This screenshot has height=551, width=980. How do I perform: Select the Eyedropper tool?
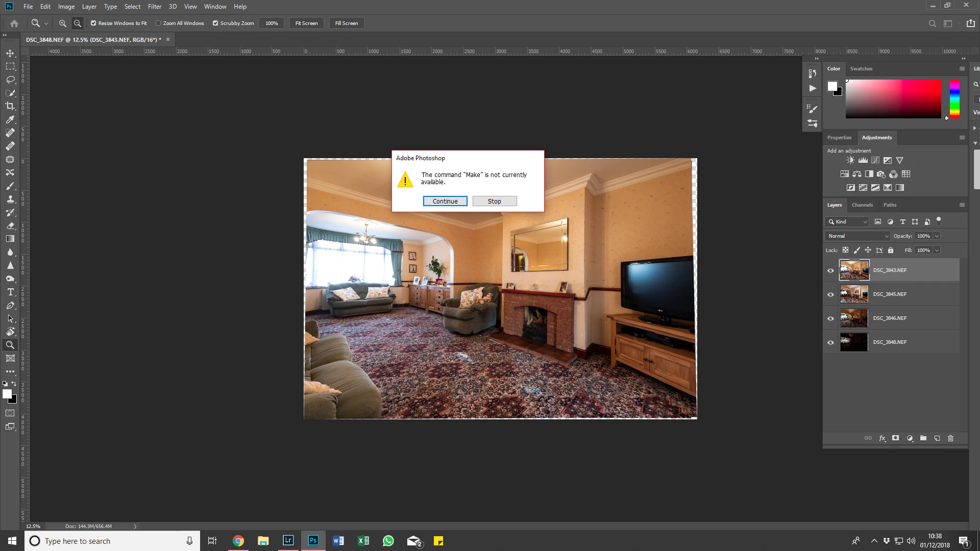click(10, 119)
